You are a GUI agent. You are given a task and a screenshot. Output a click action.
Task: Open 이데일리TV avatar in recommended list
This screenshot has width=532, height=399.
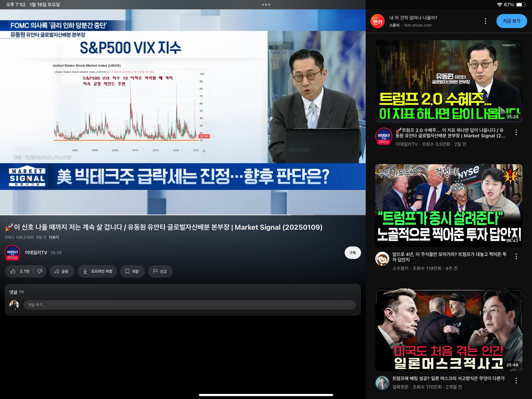point(384,136)
